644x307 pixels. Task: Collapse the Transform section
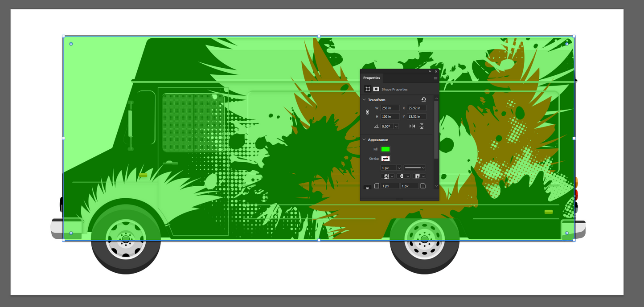tap(364, 100)
